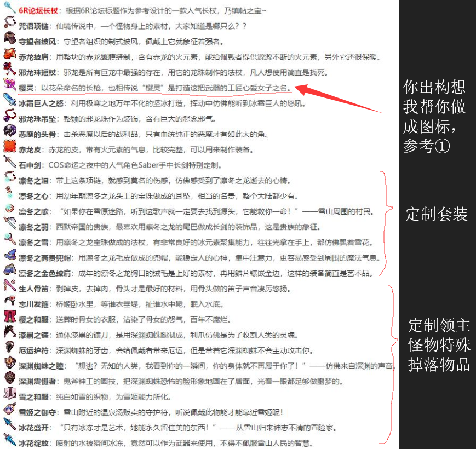This screenshot has height=449, width=476.
Task: Select the 深渊震慑者 item name
Action: click(x=37, y=382)
